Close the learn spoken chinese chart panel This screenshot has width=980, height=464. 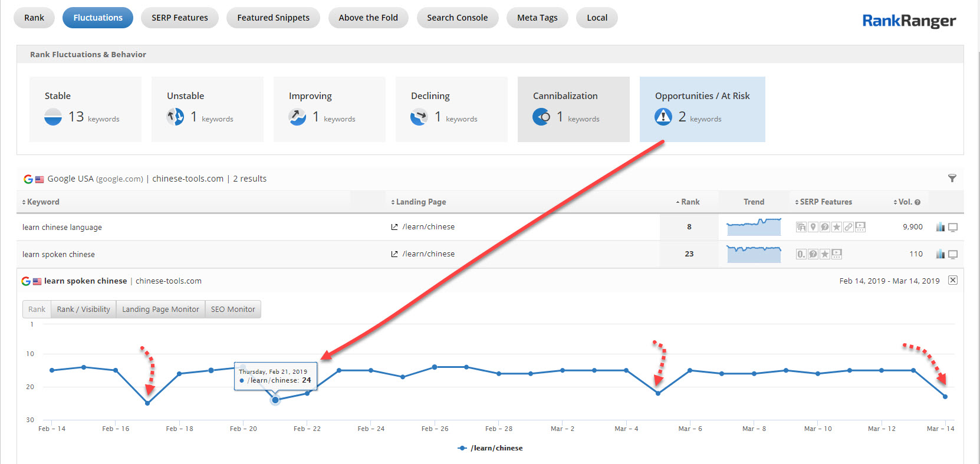point(953,280)
